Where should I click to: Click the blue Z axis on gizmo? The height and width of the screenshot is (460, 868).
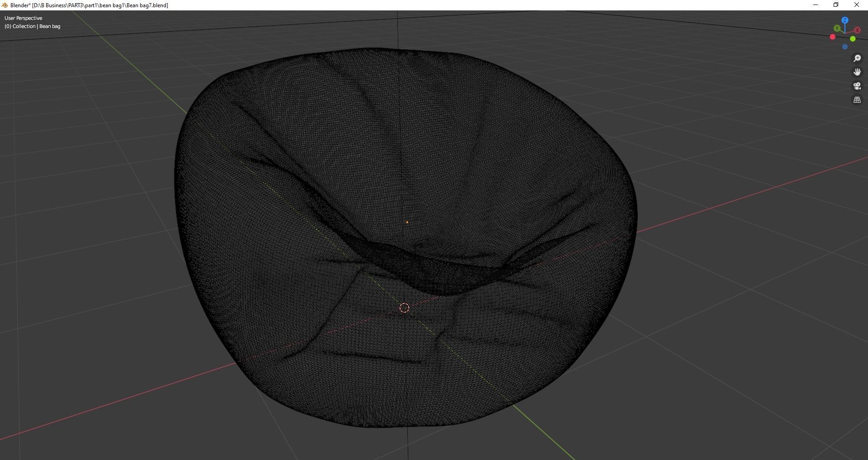(844, 20)
